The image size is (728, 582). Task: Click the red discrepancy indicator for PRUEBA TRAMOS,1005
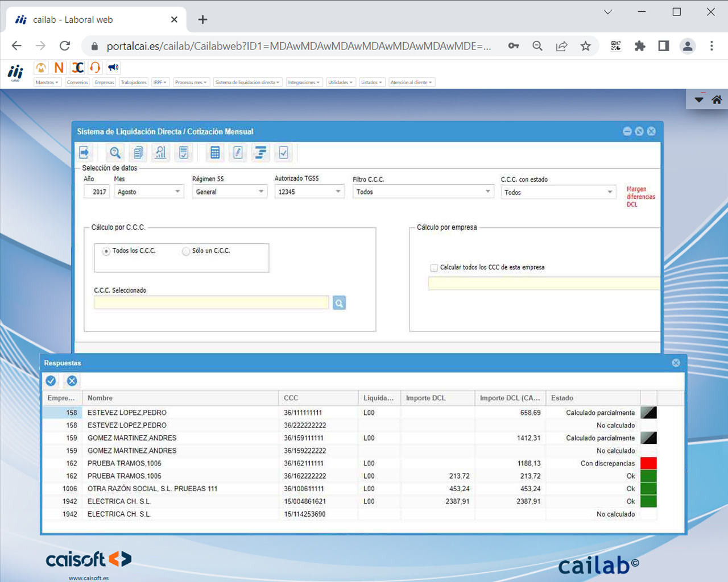coord(648,463)
